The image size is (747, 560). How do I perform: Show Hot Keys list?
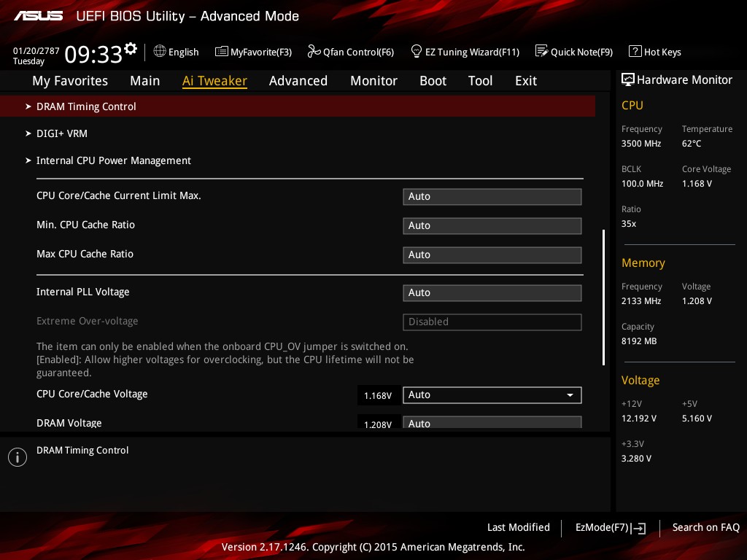click(655, 52)
